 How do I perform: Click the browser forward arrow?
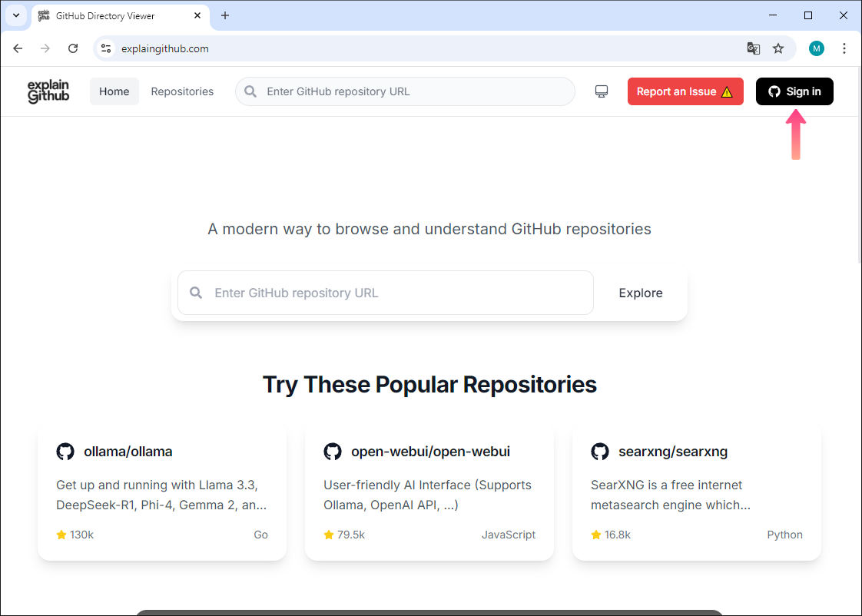[x=45, y=48]
